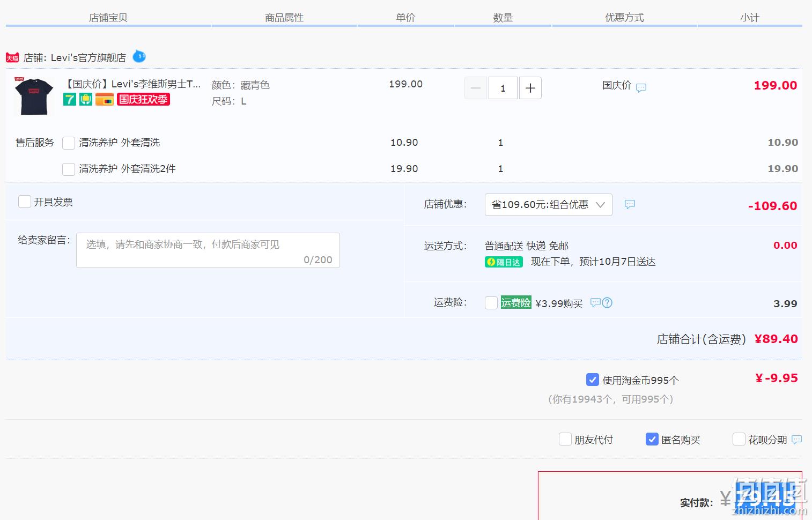
Task: Click the green shield guarantee badge icon
Action: pyautogui.click(x=86, y=99)
